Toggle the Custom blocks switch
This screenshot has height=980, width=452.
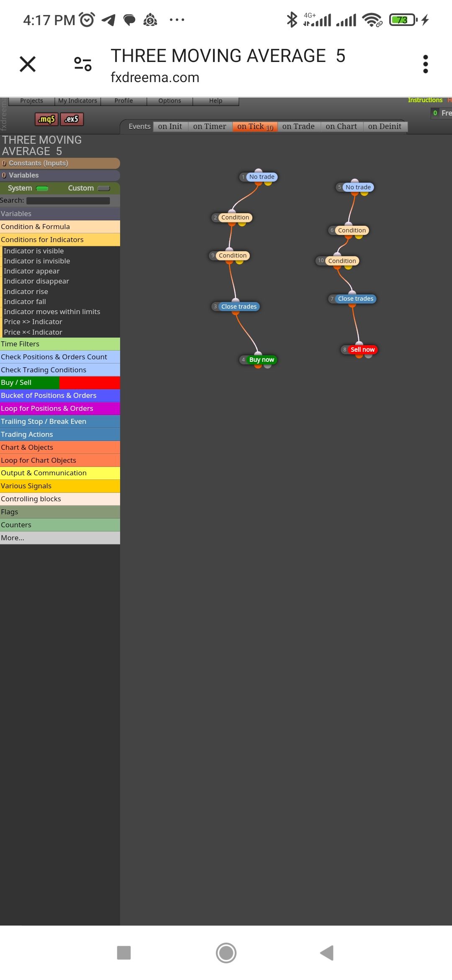coord(104,188)
